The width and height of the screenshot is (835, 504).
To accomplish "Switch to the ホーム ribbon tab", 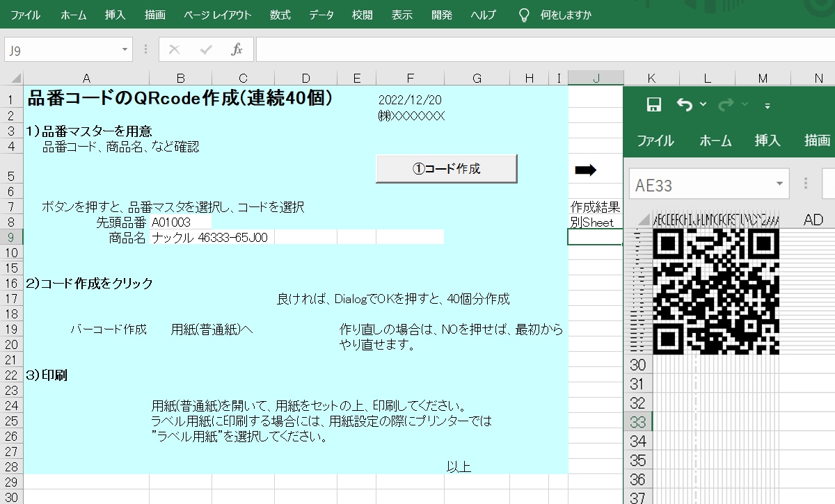I will coord(73,15).
